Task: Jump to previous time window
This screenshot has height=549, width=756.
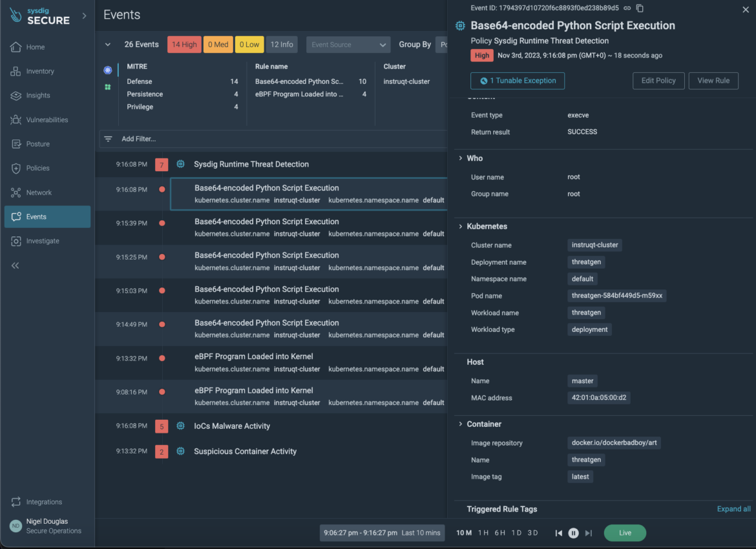Action: (558, 533)
